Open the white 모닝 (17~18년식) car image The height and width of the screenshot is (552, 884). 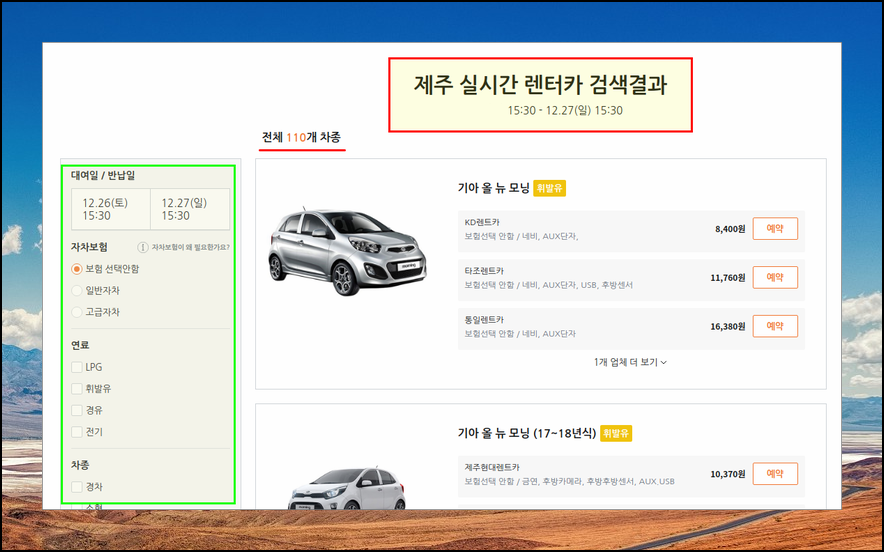[346, 488]
